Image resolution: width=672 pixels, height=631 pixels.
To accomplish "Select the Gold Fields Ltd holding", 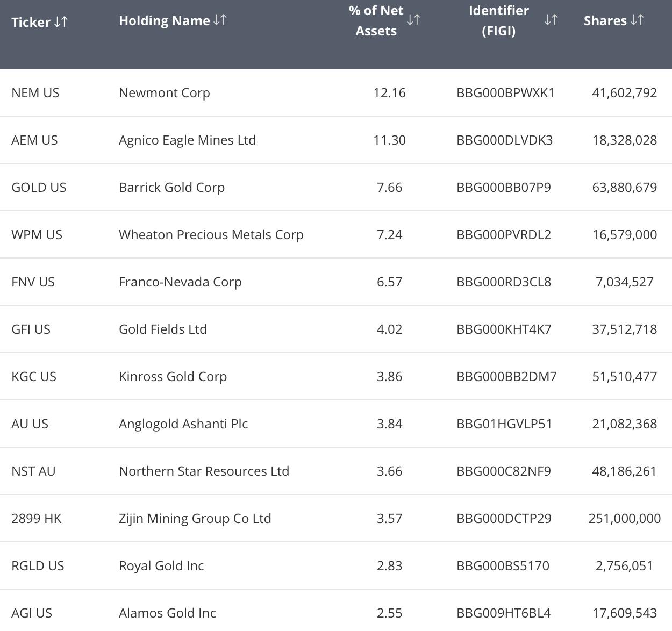I will 163,329.
